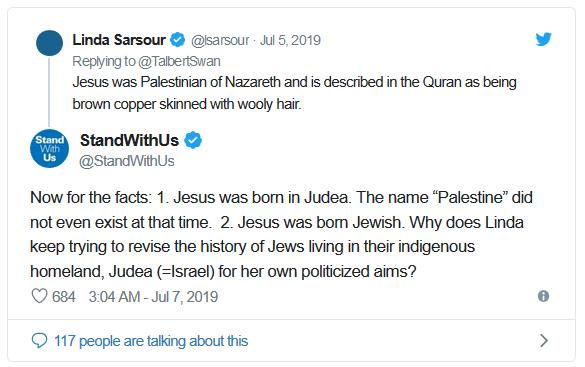Click the 684 likes count
This screenshot has width=585, height=367.
64,297
